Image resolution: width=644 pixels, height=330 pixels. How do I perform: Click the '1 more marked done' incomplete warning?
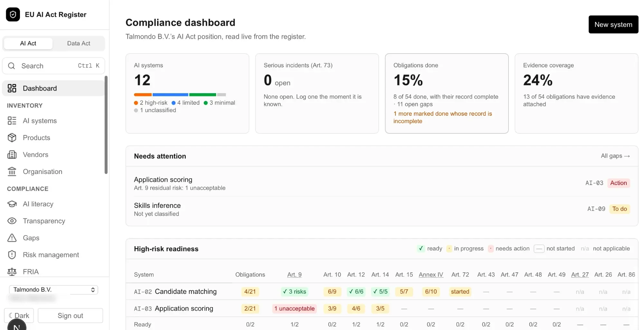442,118
